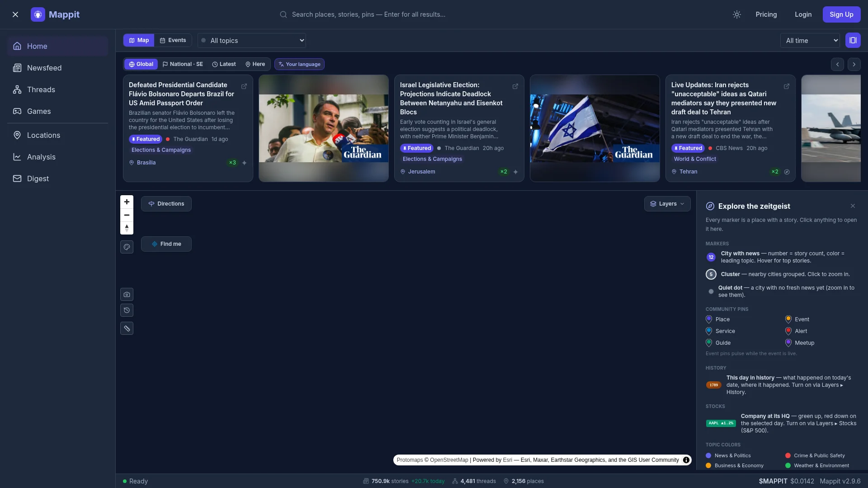
Task: Go to next story cards arrow
Action: coord(854,64)
